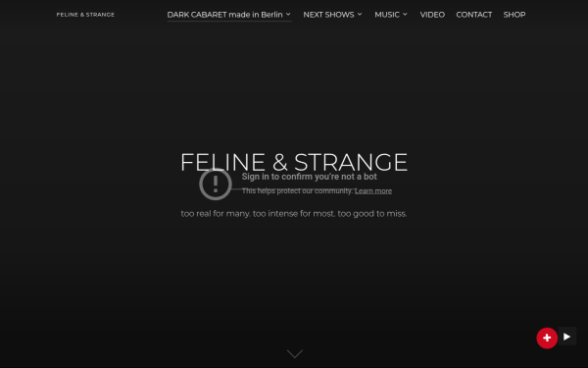
Task: Click the red plus button
Action: pos(547,338)
